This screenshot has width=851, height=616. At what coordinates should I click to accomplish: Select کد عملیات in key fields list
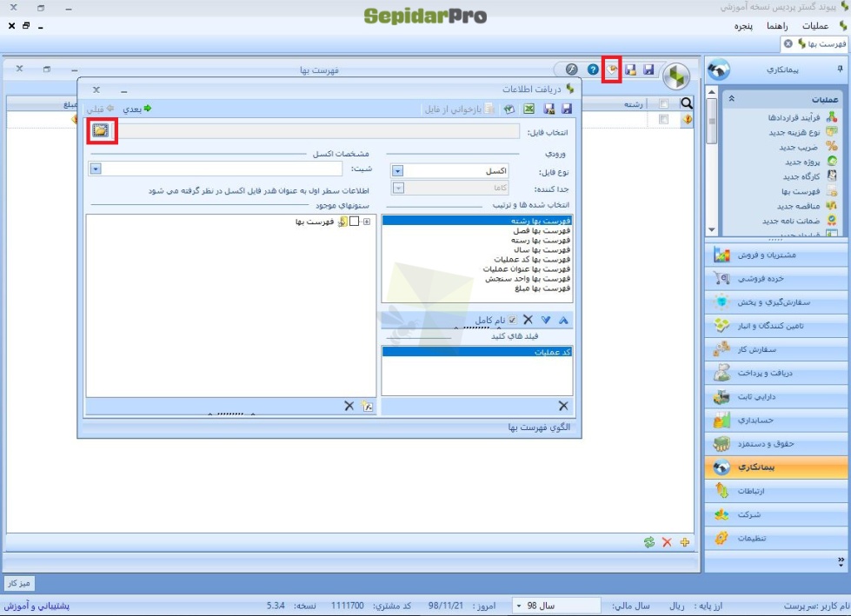click(x=477, y=352)
